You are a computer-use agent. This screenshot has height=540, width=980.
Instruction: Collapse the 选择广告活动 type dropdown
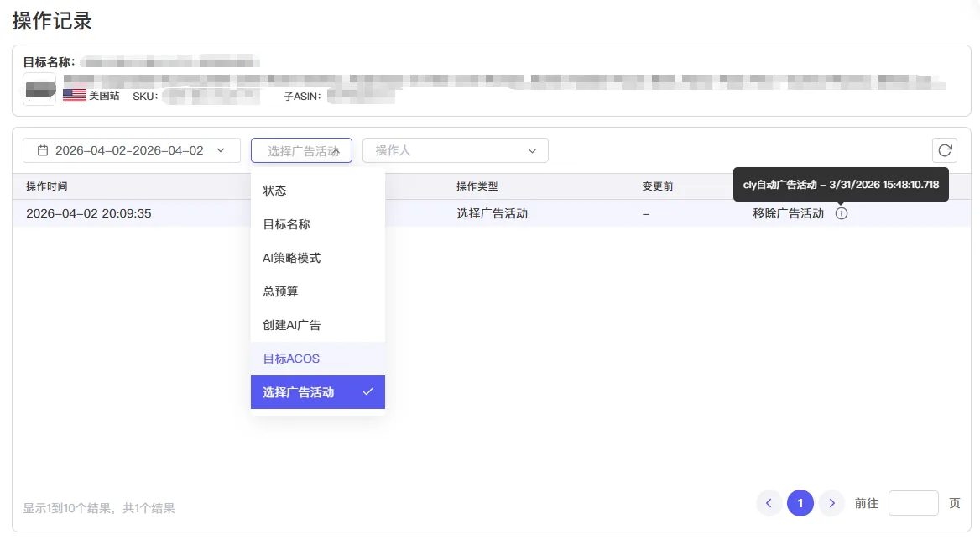[301, 150]
